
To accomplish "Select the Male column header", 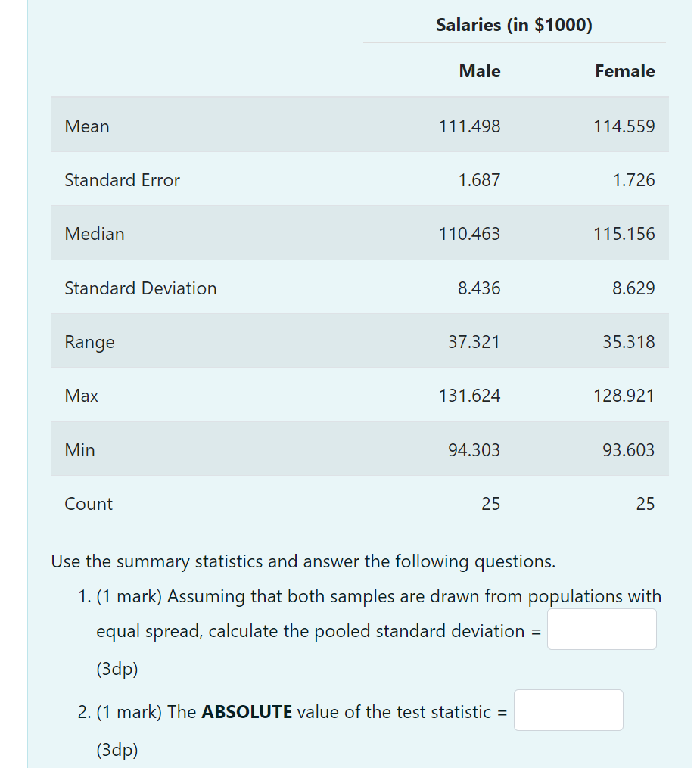I will point(479,71).
